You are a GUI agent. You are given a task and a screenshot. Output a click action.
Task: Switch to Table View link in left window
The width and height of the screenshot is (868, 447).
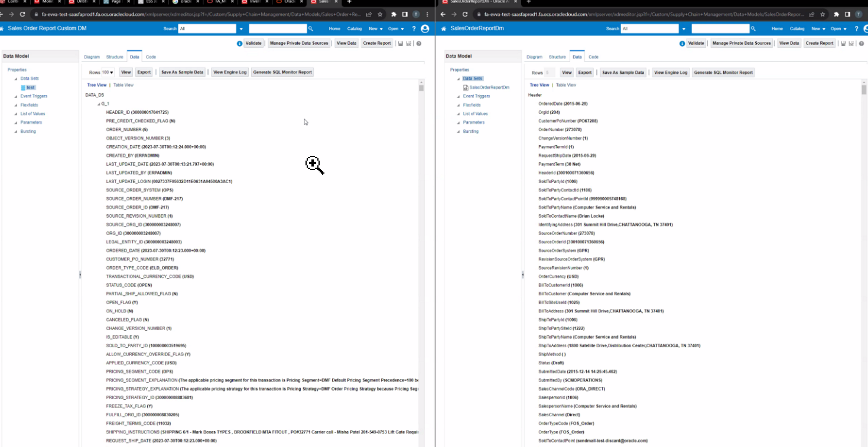[123, 85]
